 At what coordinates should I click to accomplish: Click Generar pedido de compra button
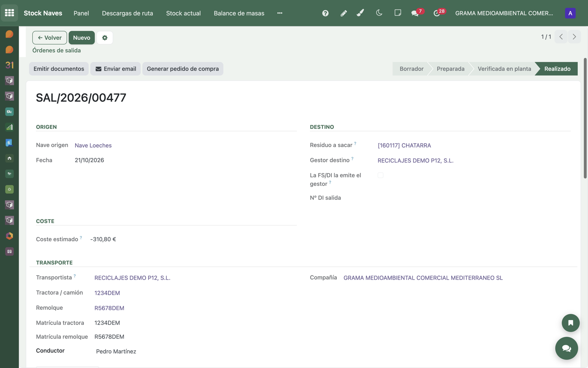(x=183, y=69)
